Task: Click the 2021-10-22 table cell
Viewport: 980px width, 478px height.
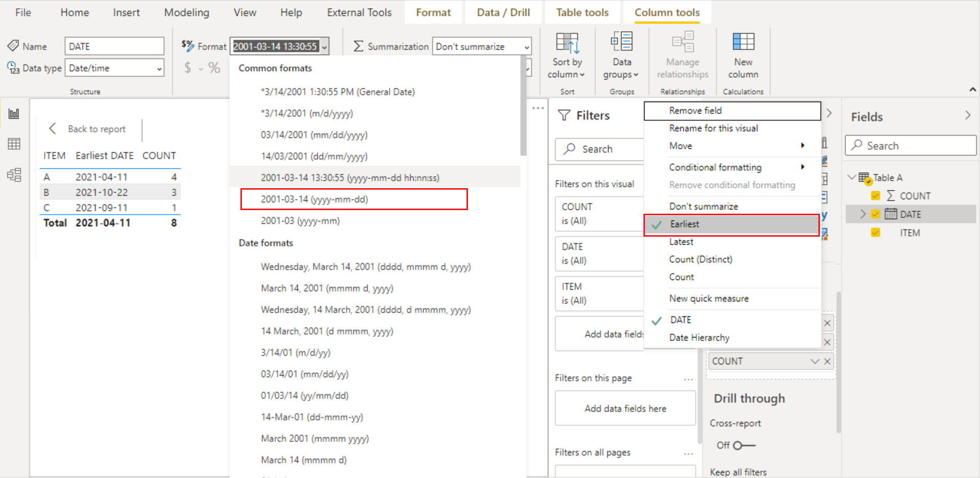Action: (102, 192)
